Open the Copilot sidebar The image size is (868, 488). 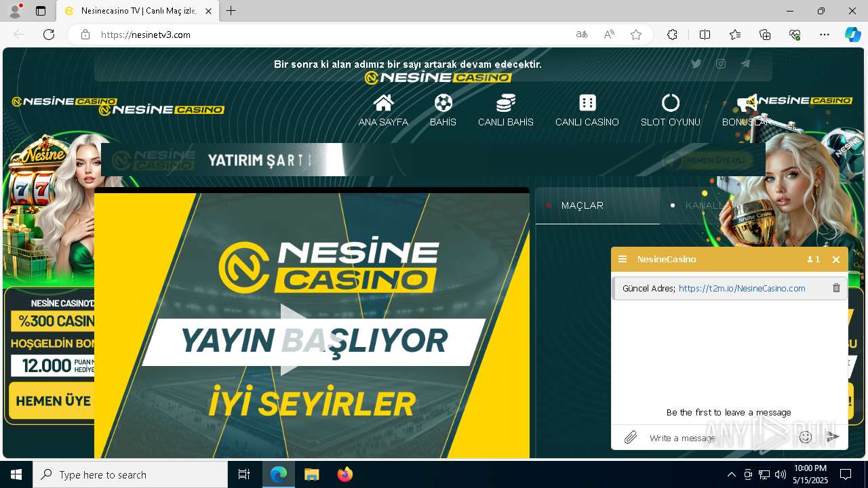852,35
